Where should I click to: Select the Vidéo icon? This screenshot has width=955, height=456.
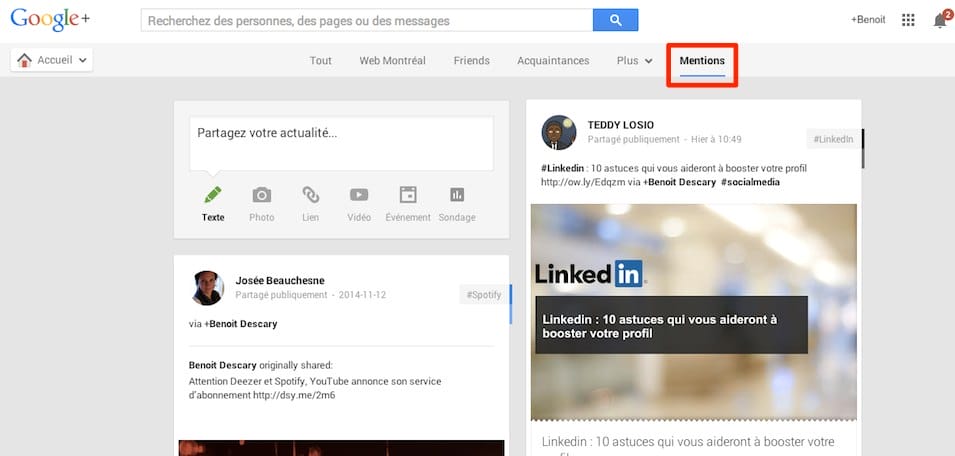358,195
